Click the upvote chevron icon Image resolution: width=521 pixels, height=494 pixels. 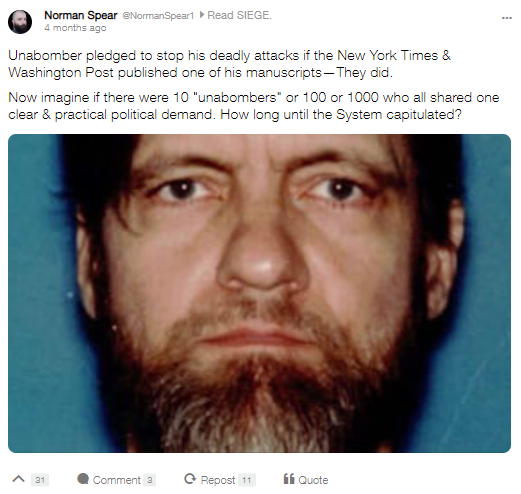(x=19, y=479)
